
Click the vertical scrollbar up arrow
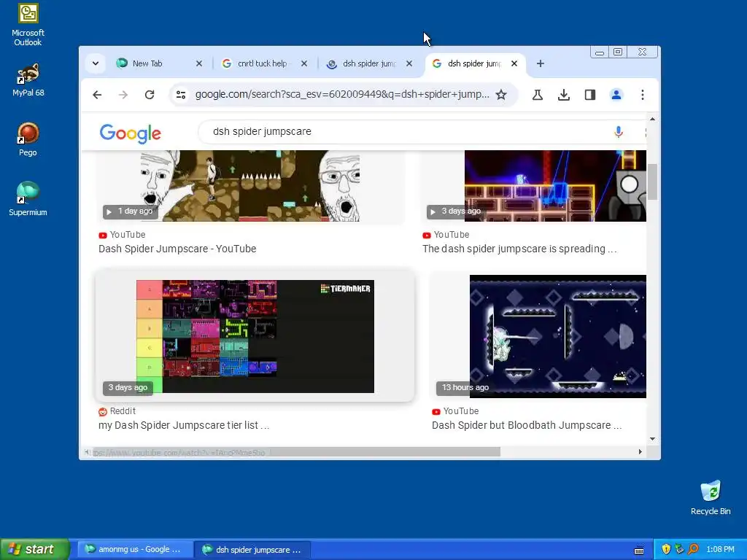653,119
